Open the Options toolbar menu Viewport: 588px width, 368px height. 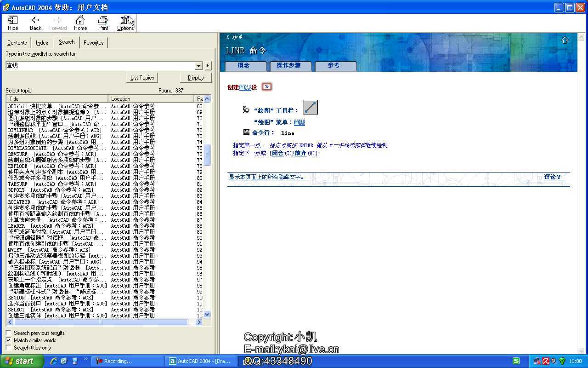click(x=125, y=23)
